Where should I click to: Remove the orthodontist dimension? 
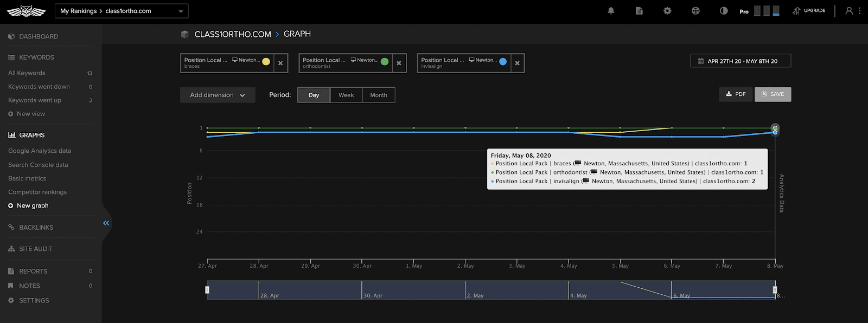coord(399,63)
